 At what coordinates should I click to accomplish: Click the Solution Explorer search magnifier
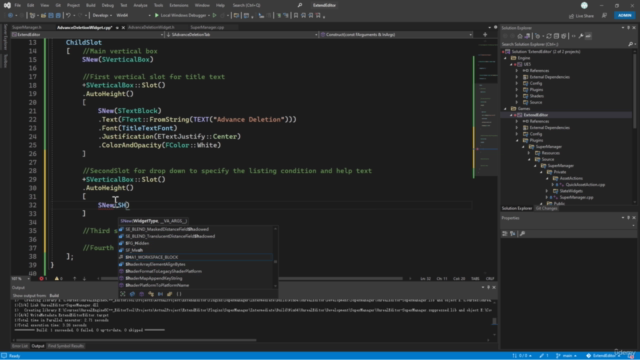coord(630,44)
